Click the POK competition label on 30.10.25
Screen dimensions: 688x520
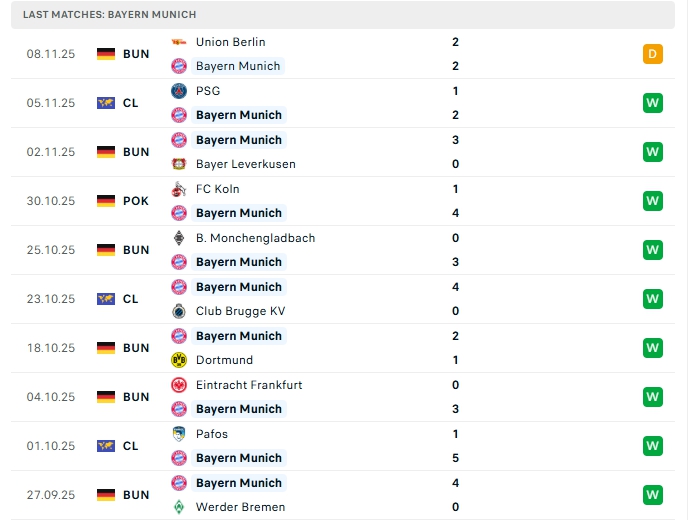click(x=136, y=201)
